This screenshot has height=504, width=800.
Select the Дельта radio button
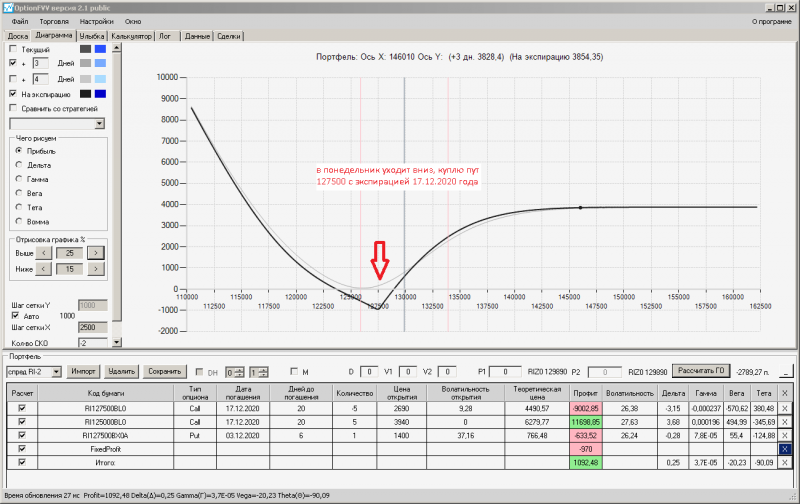19,165
